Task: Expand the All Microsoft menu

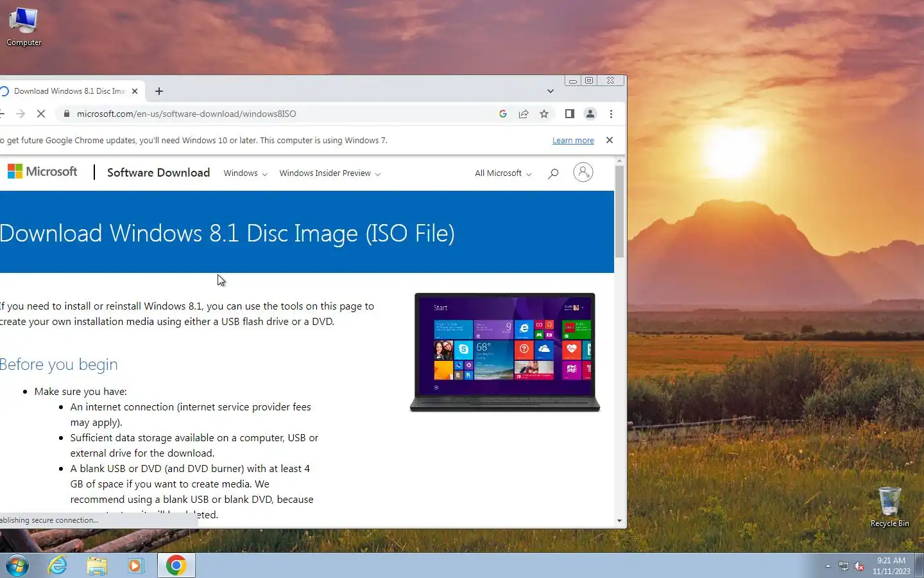Action: point(503,173)
